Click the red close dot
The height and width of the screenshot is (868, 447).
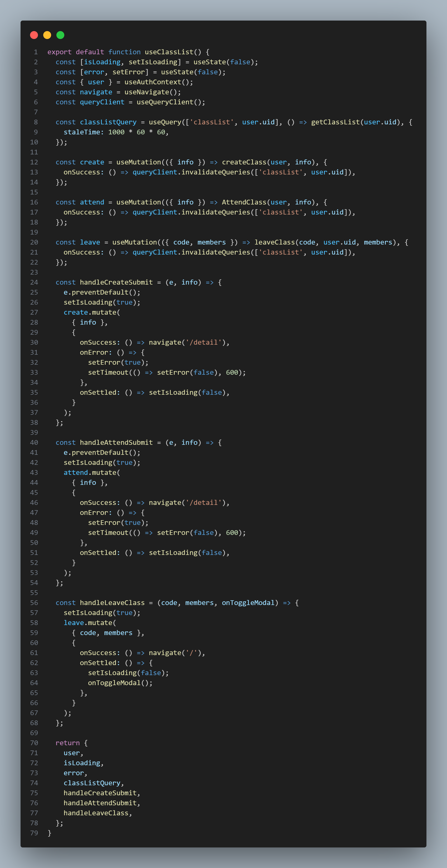(34, 35)
